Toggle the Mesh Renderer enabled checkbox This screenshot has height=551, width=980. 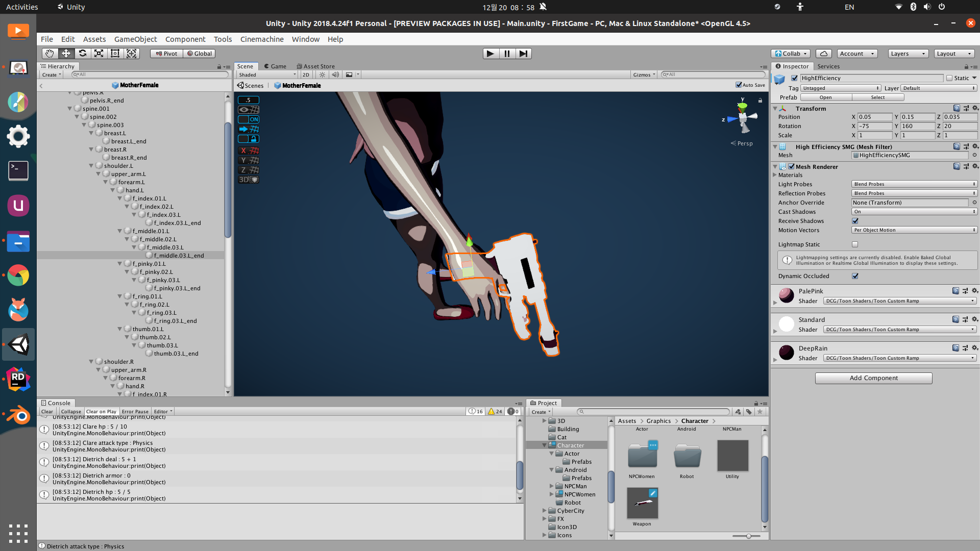[791, 166]
